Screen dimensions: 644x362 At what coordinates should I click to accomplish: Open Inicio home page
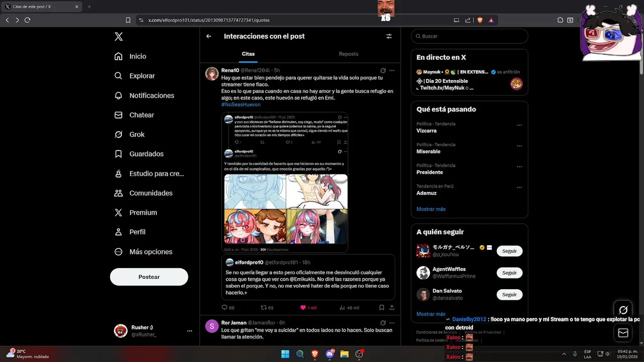[x=130, y=56]
